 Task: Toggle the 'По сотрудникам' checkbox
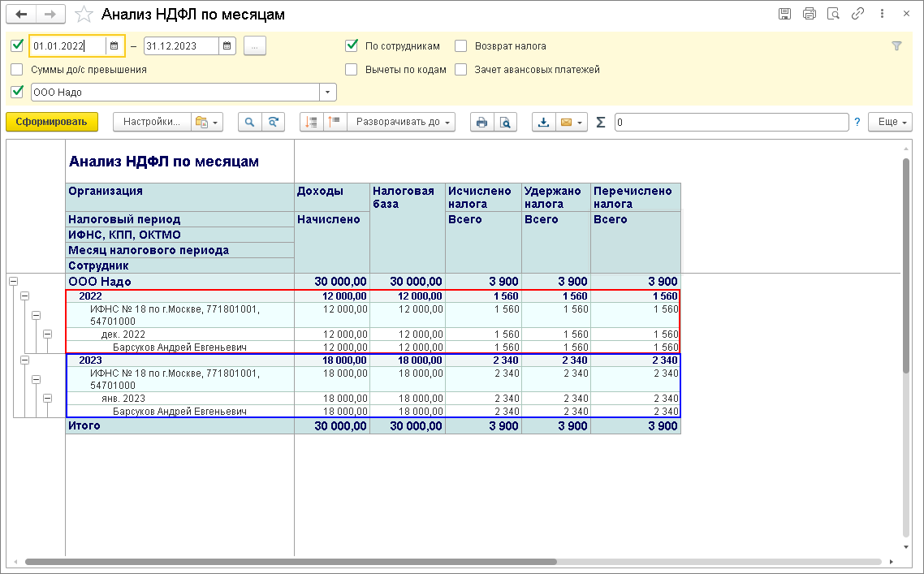[352, 46]
